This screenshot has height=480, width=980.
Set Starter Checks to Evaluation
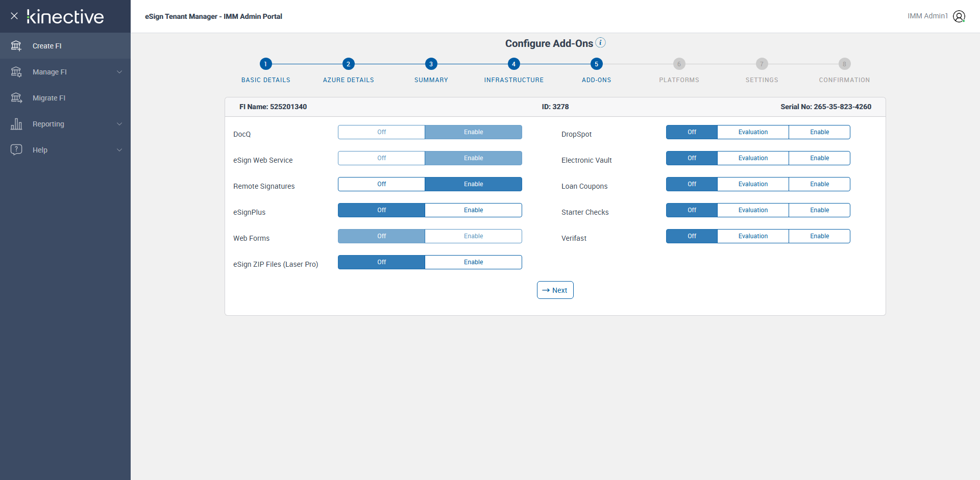coord(753,210)
